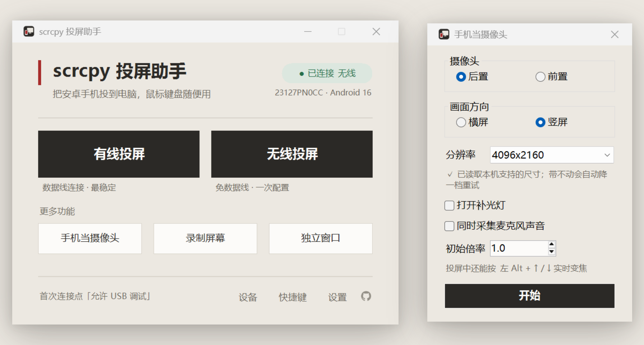
Task: Click the 已读取本机支持的尺寸 note text
Action: pyautogui.click(x=527, y=180)
